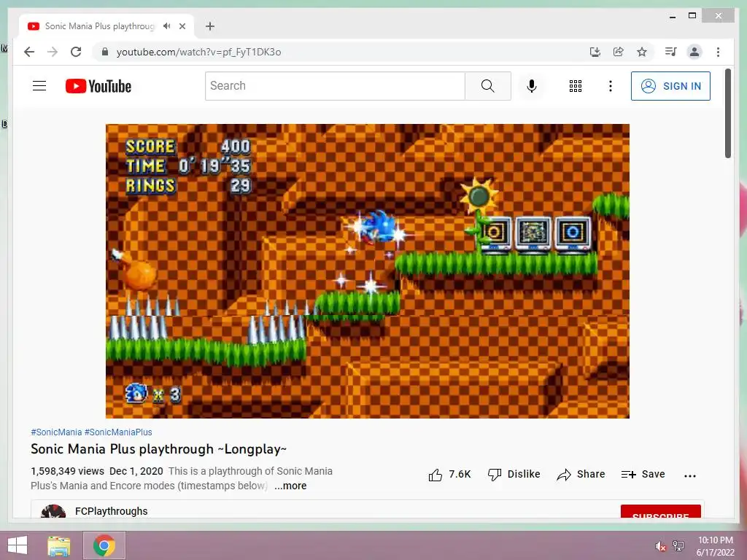This screenshot has height=560, width=747.
Task: Open the YouTube apps grid
Action: [575, 86]
